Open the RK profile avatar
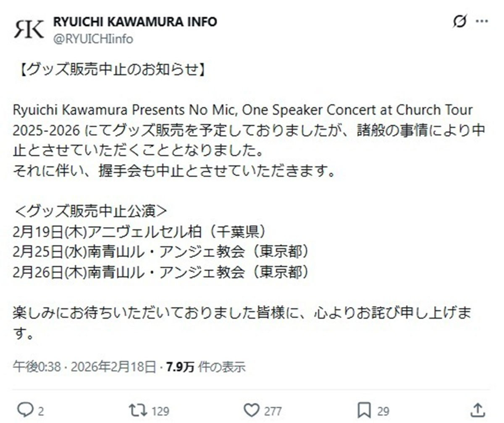 tap(29, 29)
